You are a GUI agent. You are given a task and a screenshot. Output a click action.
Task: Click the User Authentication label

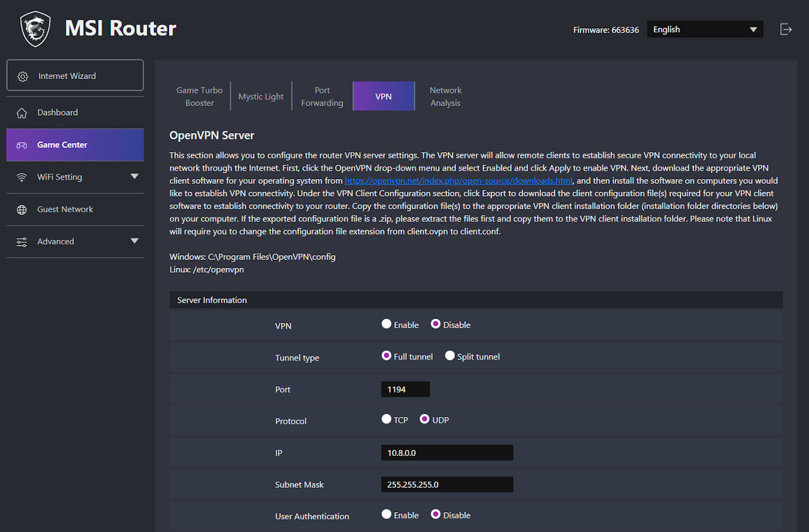(x=312, y=516)
